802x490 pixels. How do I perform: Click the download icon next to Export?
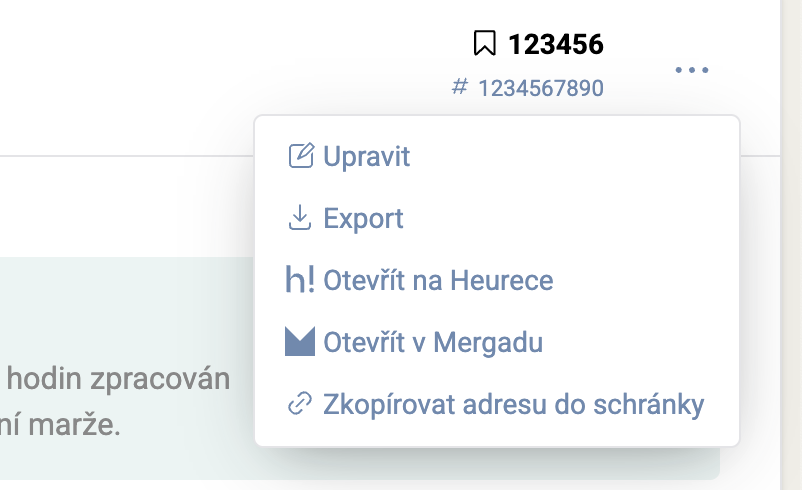[300, 218]
